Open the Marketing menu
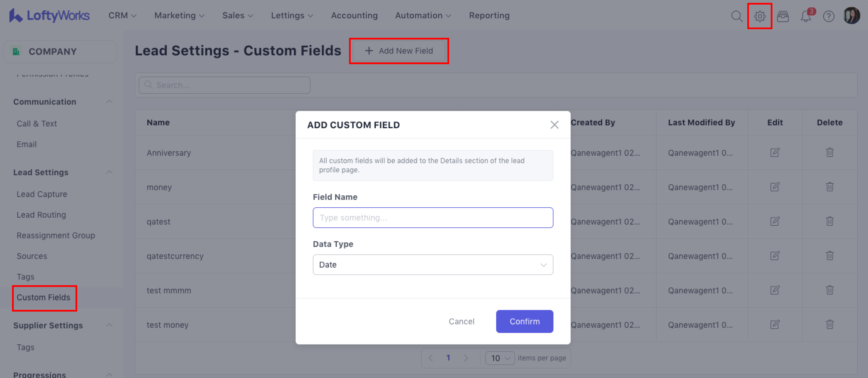The width and height of the screenshot is (868, 378). [x=179, y=15]
